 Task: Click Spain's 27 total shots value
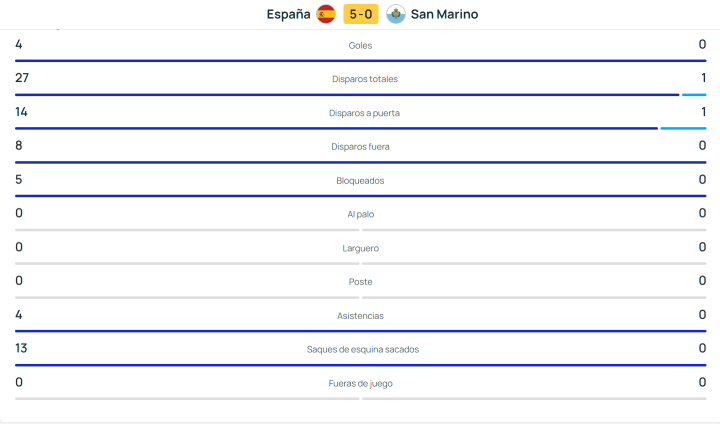click(x=21, y=78)
